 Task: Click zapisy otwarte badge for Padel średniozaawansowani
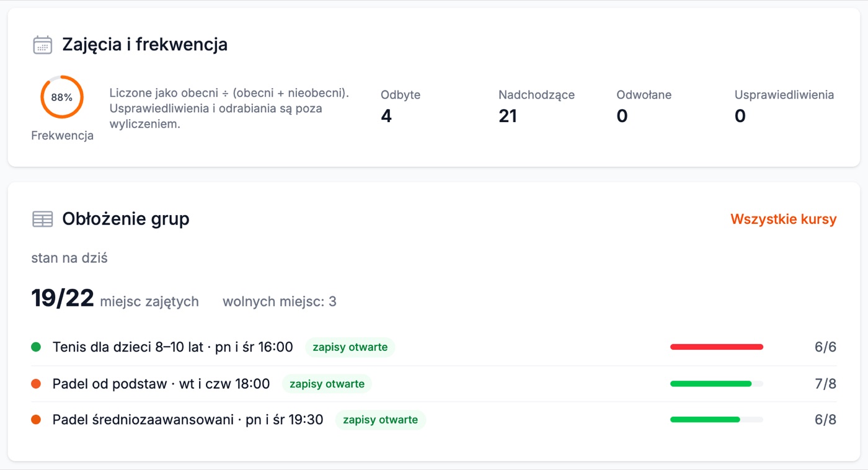(381, 420)
